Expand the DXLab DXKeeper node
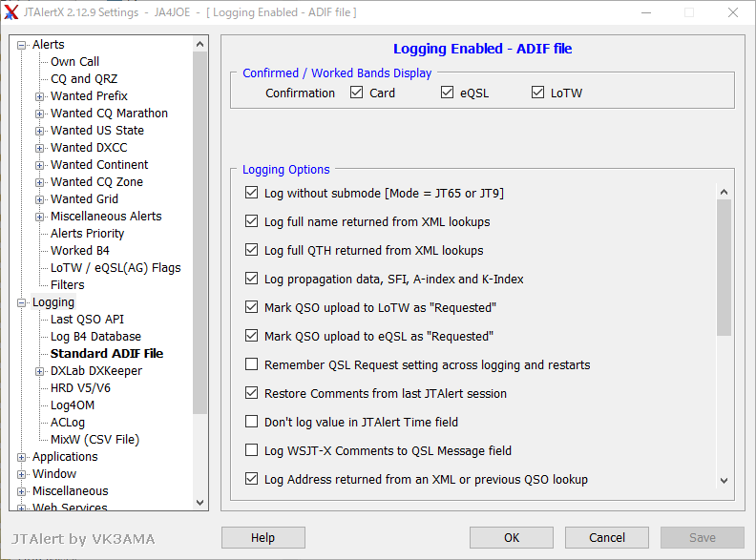756x560 pixels. 39,371
